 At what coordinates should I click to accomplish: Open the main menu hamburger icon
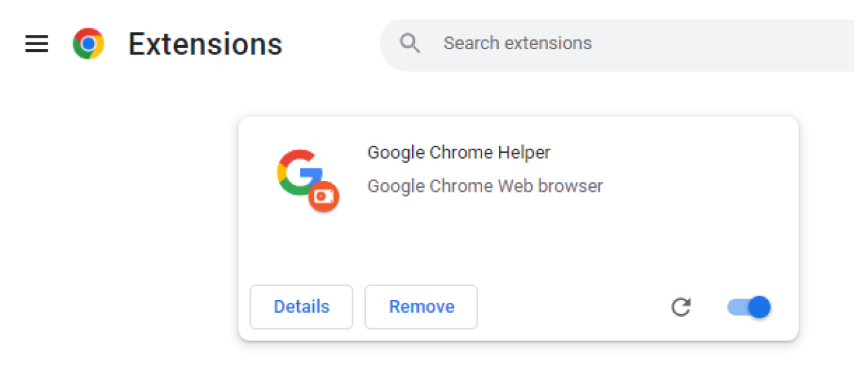click(x=36, y=44)
